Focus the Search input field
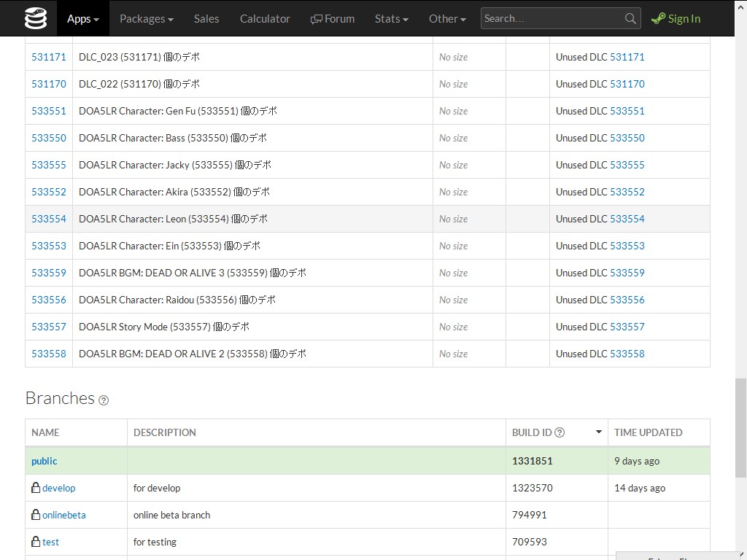 (551, 19)
